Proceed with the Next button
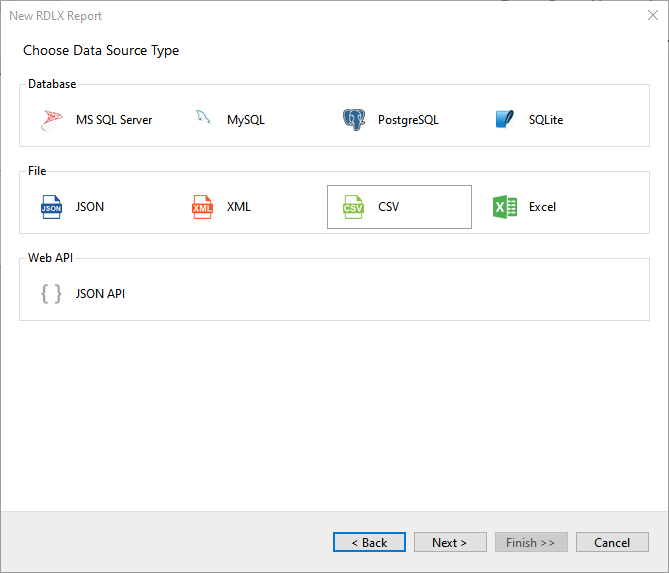This screenshot has width=669, height=573. tap(450, 542)
